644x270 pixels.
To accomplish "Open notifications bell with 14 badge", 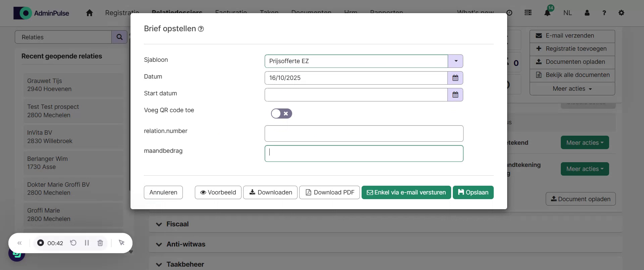I will (547, 13).
